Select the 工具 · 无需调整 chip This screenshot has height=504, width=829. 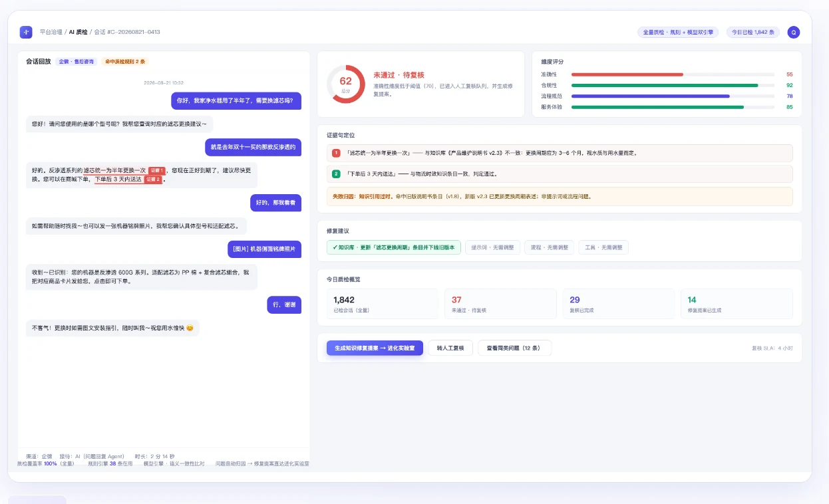[x=603, y=247]
